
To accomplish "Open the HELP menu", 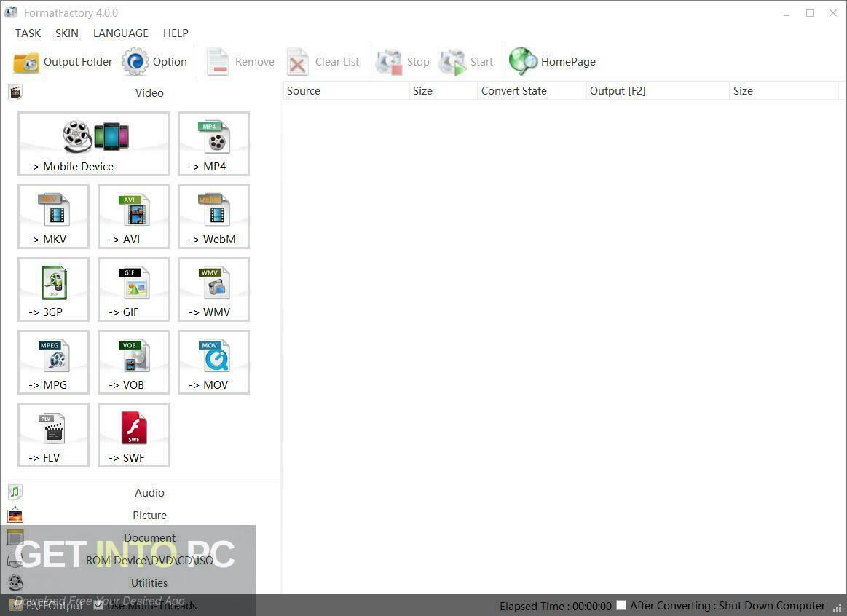I will click(x=176, y=33).
